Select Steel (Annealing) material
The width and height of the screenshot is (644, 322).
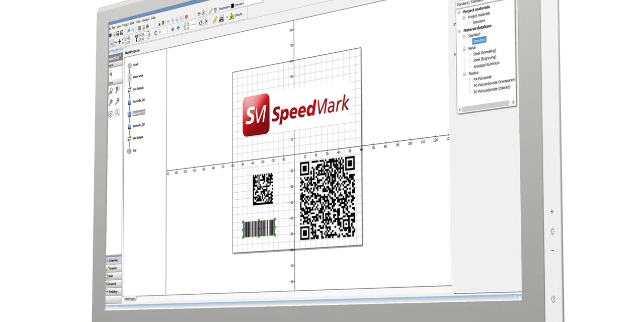(484, 51)
